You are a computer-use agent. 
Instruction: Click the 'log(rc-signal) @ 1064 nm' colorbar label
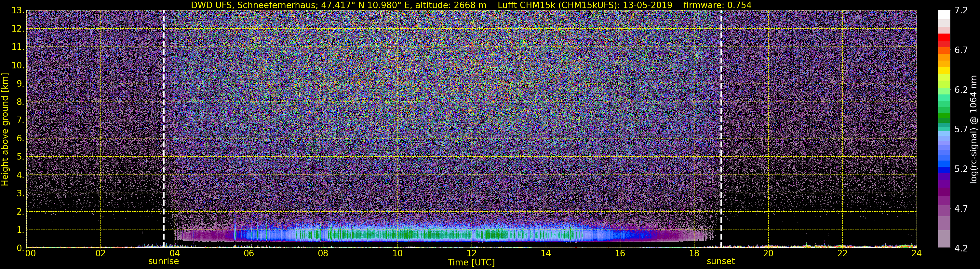pyautogui.click(x=973, y=130)
